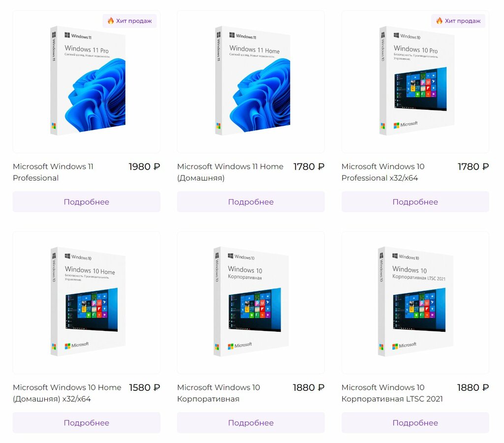Open Microsoft Windows 10 Home (Домашняя) title

(x=67, y=393)
